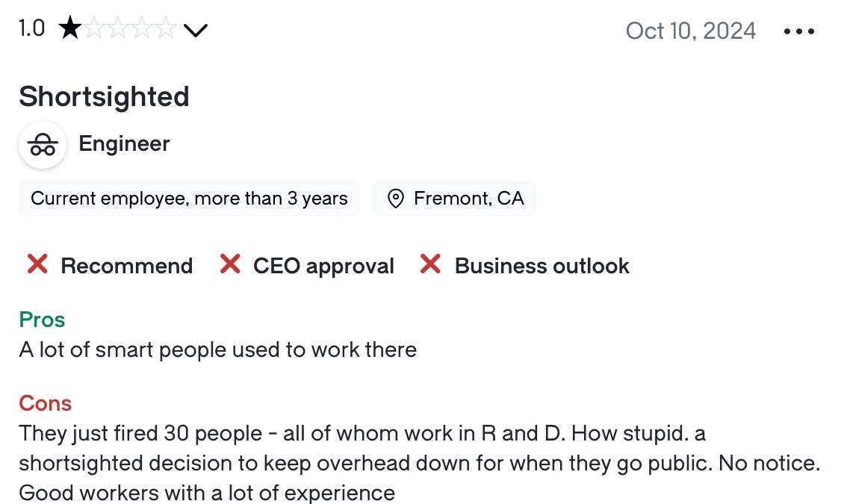847x504 pixels.
Task: Open the three-dot more options menu
Action: pos(799,31)
